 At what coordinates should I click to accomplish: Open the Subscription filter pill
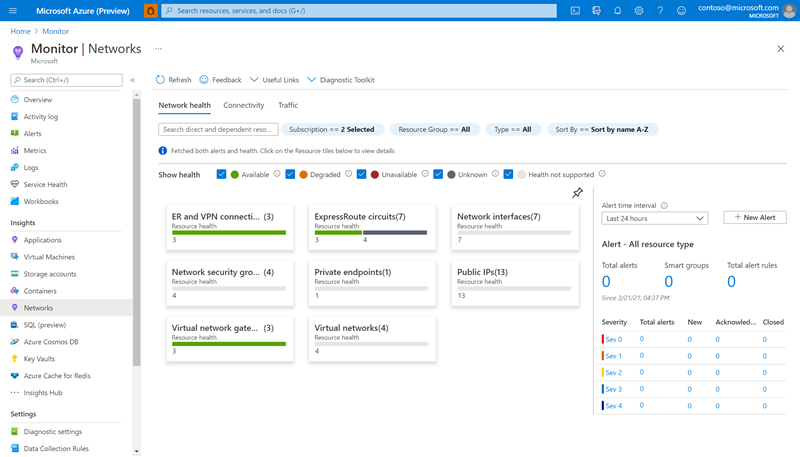(x=331, y=129)
